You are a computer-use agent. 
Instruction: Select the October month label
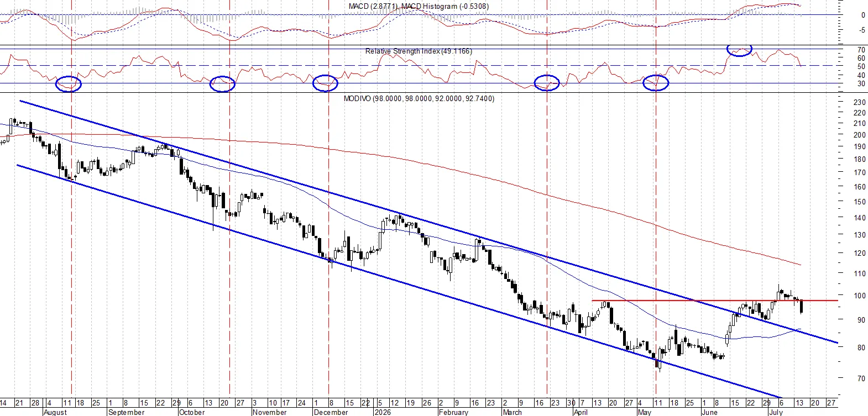192,412
